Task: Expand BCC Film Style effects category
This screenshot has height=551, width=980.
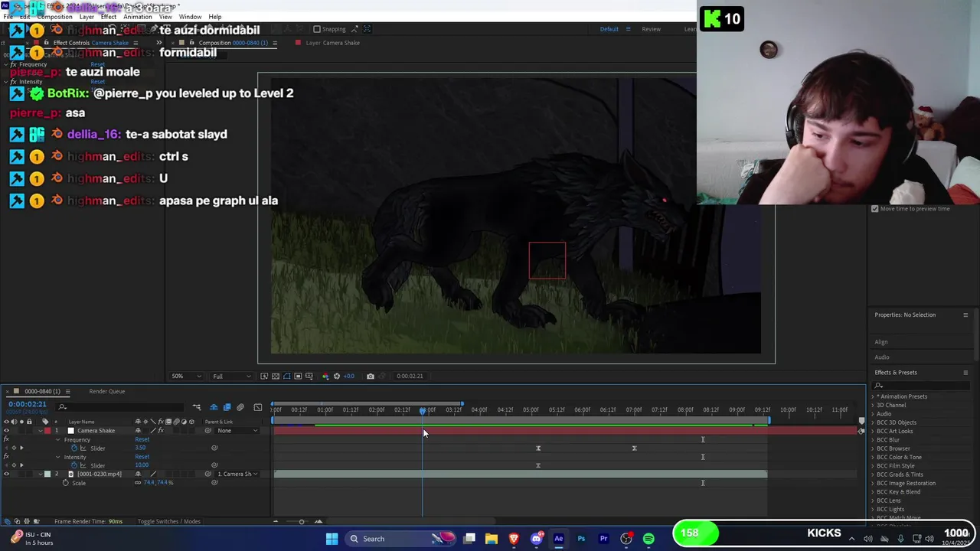Action: (x=873, y=466)
